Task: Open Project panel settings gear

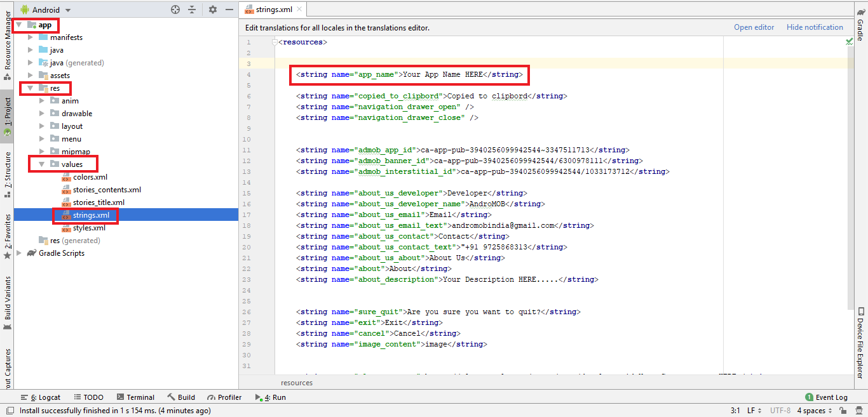Action: 213,10
